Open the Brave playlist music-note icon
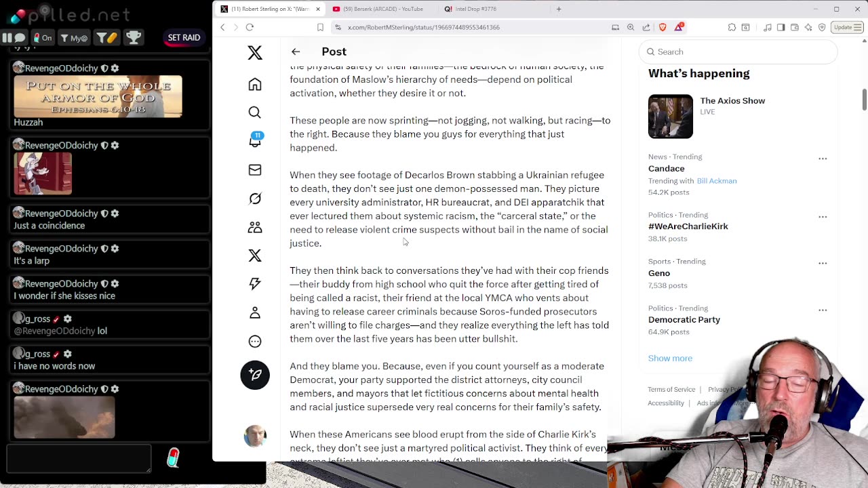 767,27
